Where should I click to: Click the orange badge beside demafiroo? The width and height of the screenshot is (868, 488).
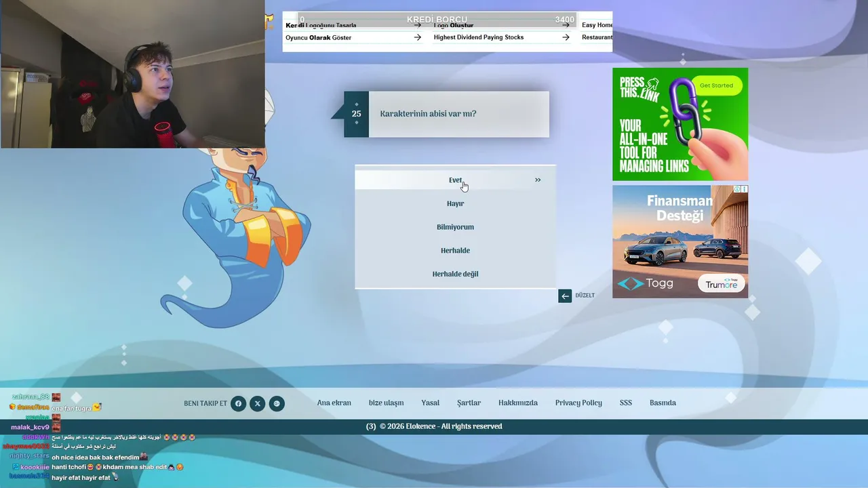tap(13, 407)
